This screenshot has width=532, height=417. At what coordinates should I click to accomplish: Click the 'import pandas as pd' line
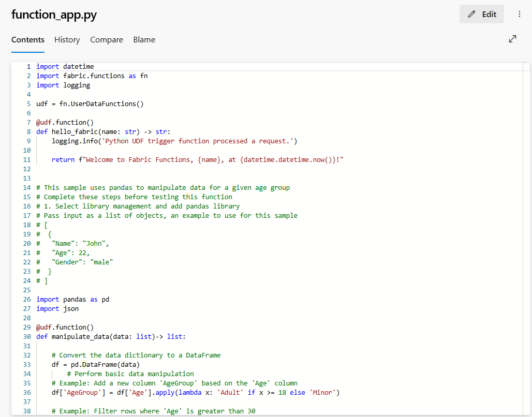(72, 299)
